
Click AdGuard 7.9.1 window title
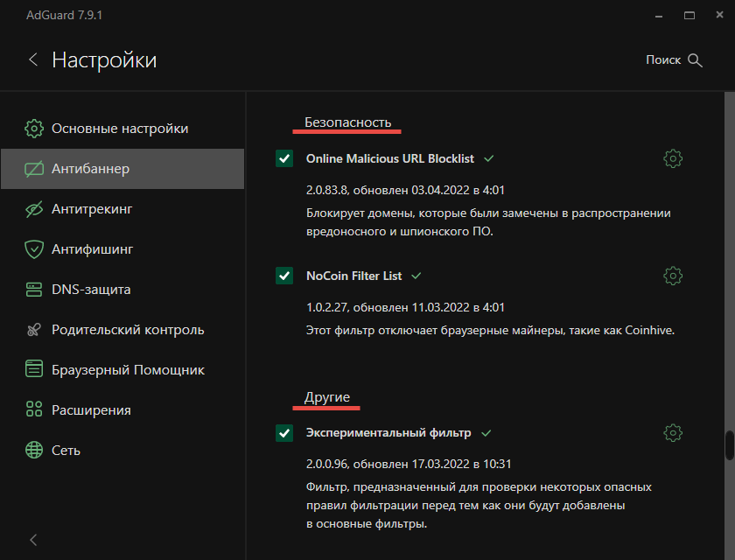click(64, 15)
